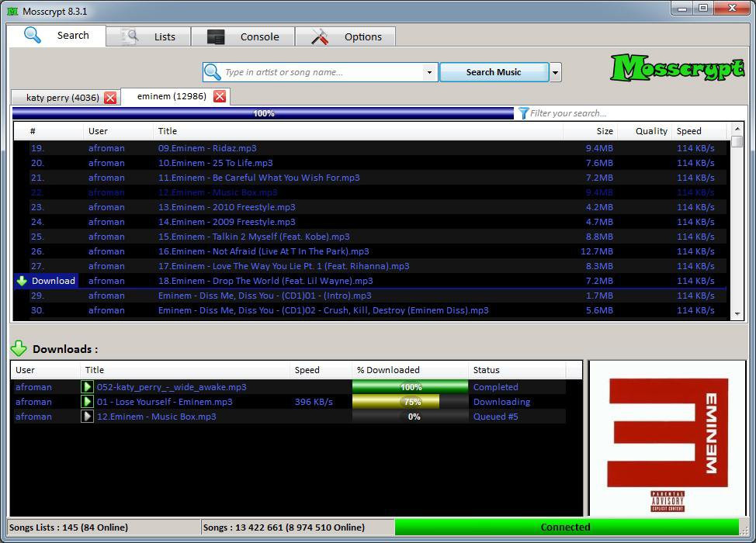The width and height of the screenshot is (756, 543).
Task: Click the Connected status bar indicator
Action: (567, 527)
